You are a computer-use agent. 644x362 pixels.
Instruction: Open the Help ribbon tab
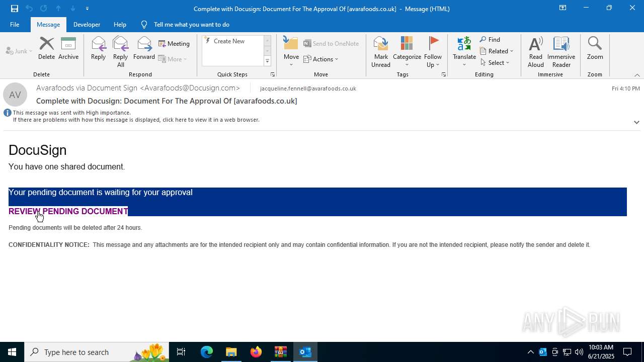120,24
